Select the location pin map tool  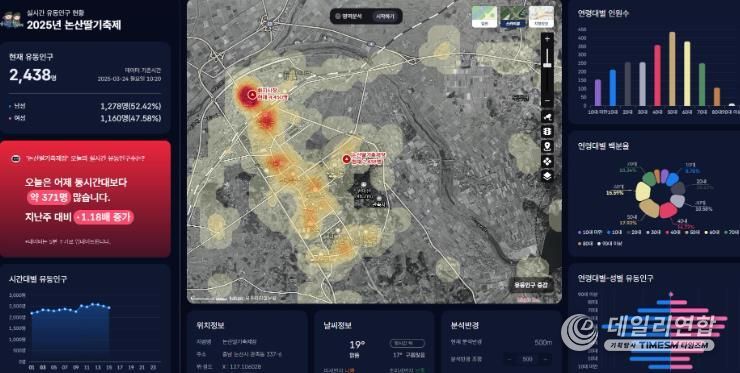point(547,146)
